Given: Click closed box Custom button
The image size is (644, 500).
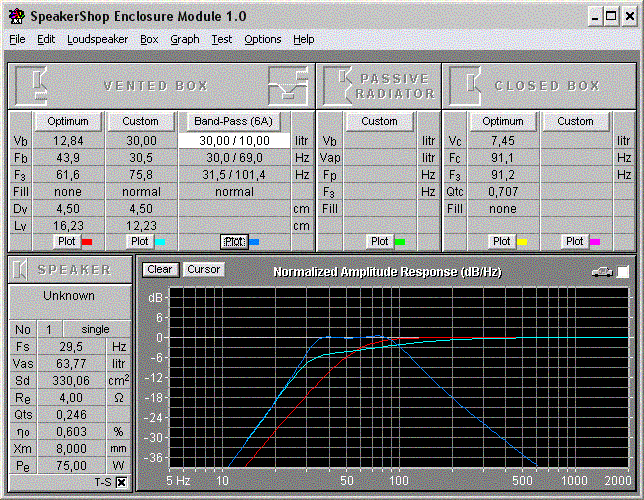Looking at the screenshot, I should (575, 121).
